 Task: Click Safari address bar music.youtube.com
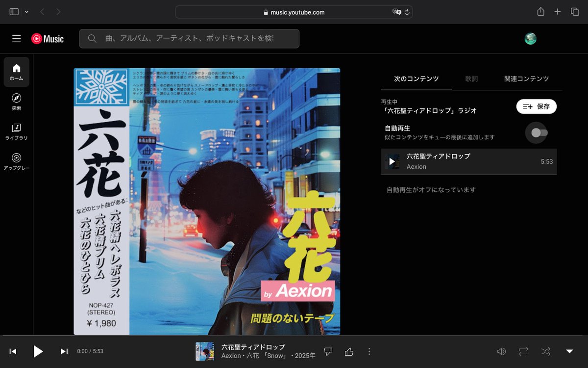coord(294,12)
